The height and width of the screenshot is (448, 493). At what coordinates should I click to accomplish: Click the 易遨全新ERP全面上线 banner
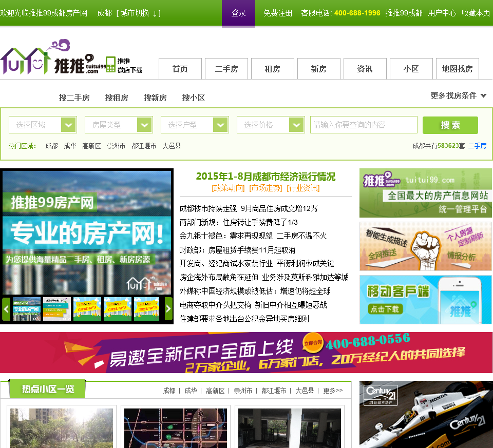coord(246,353)
